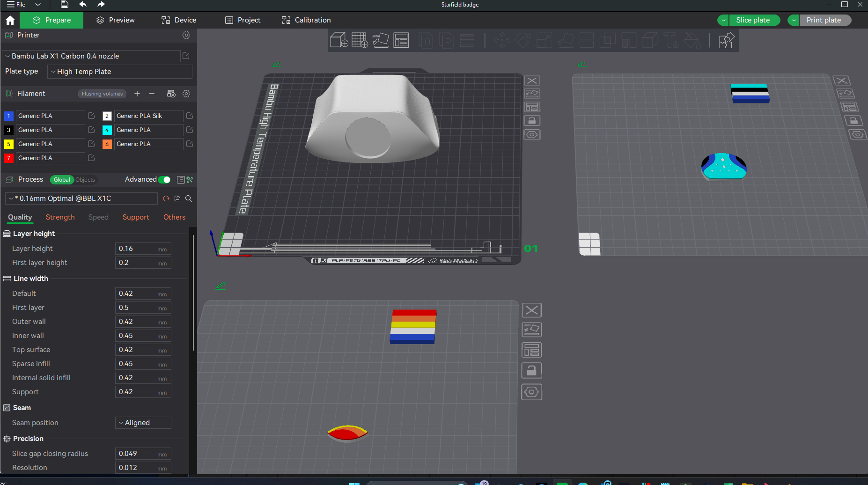Switch to the Strength tab
The image size is (868, 485).
(x=60, y=217)
